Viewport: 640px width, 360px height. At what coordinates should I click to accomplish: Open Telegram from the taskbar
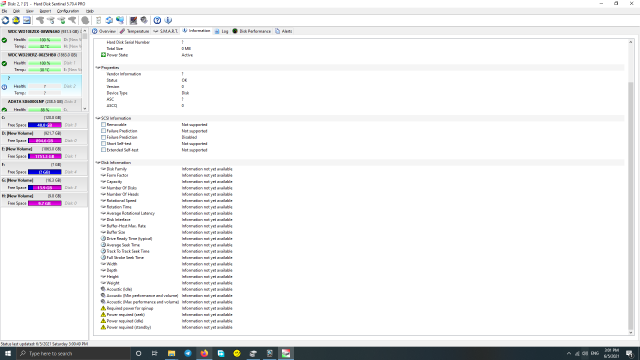pos(188,353)
